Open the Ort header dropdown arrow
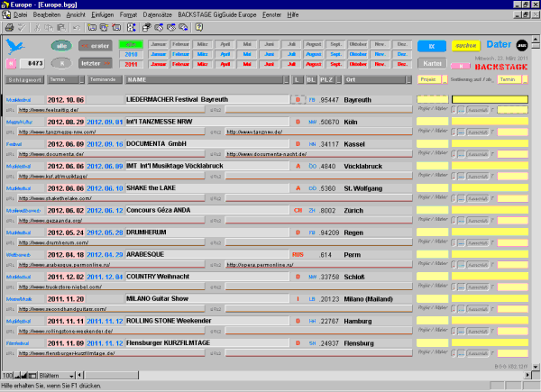 (408, 79)
